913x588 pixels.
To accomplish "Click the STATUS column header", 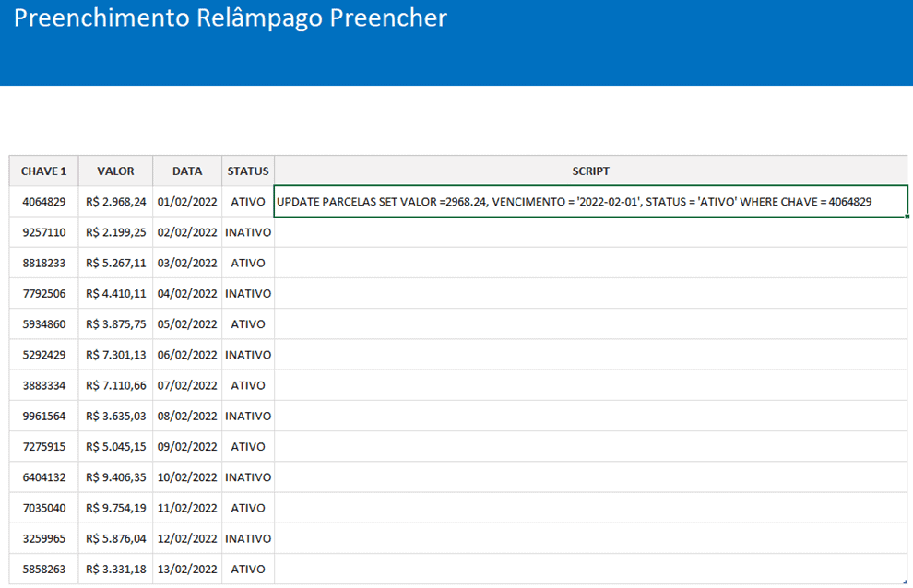I will tap(248, 171).
